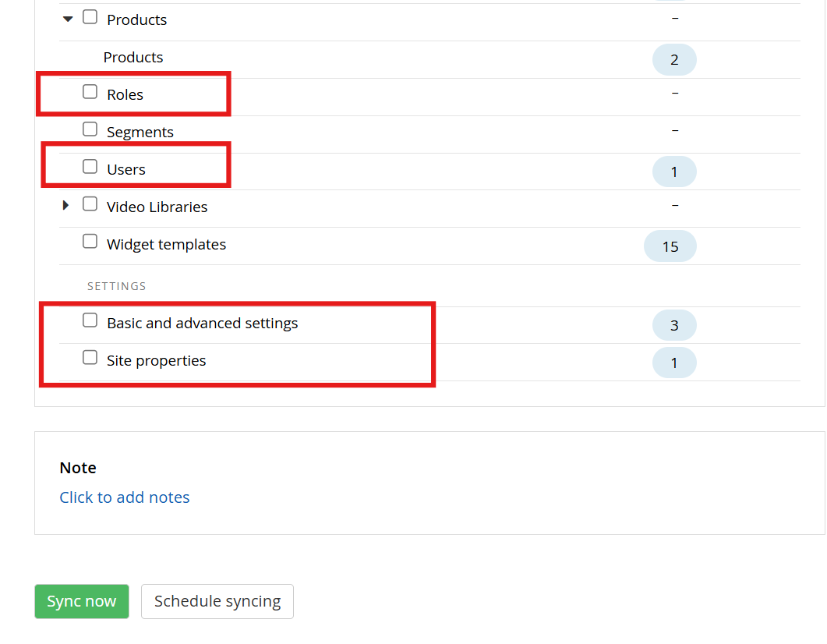The width and height of the screenshot is (827, 644).
Task: Click the Widget templates count 15
Action: tap(670, 246)
